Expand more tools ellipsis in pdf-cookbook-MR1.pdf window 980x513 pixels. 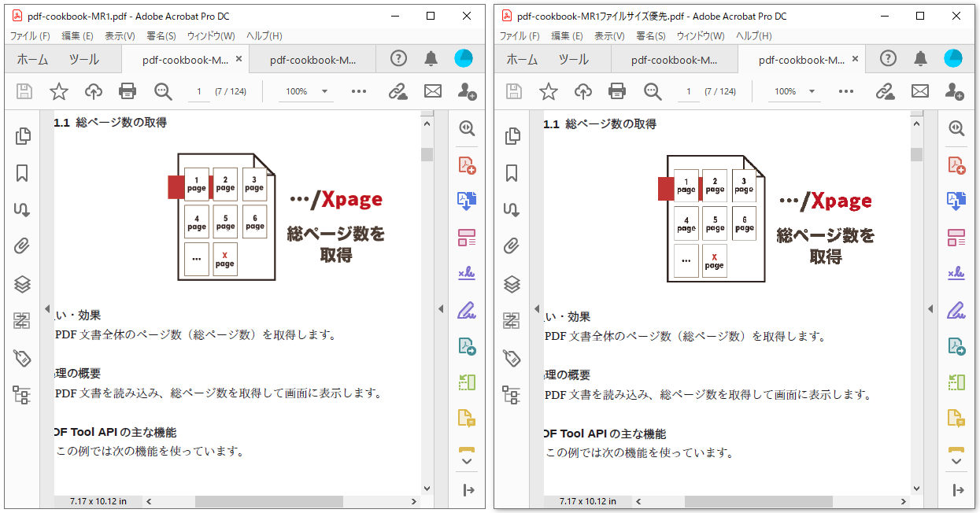[x=359, y=91]
